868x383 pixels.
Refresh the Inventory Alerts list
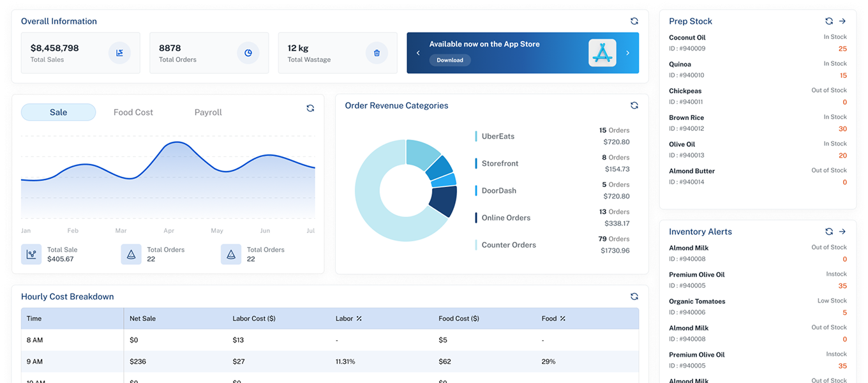pos(829,232)
